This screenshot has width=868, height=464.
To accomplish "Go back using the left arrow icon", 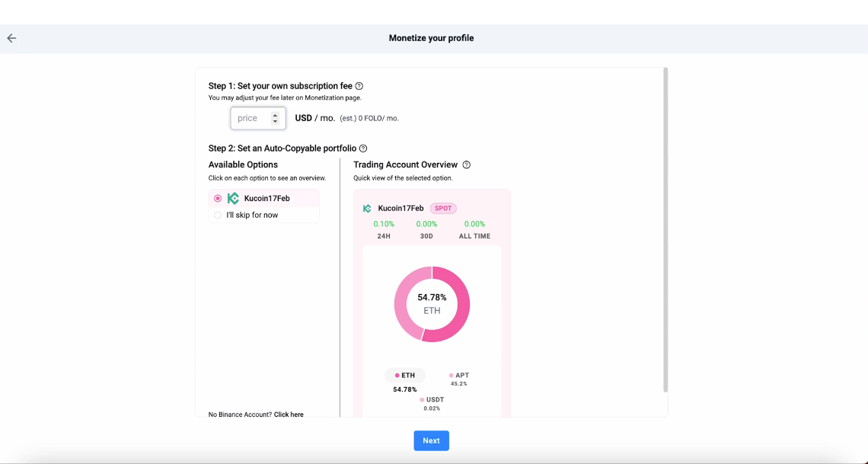I will click(x=11, y=38).
